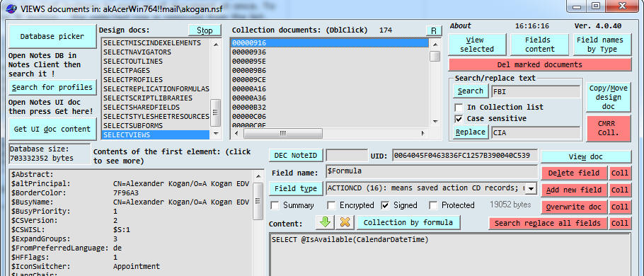
Task: Toggle the In Collection list checkbox
Action: [459, 107]
